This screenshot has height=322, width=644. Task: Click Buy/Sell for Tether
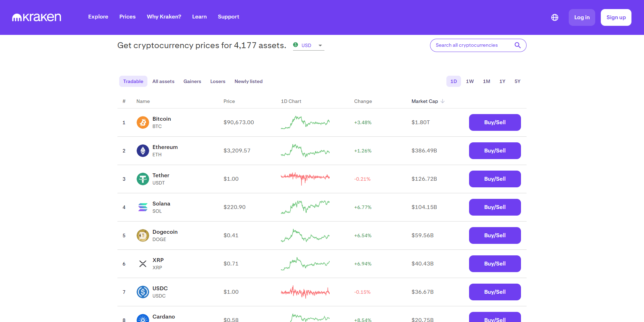coord(495,179)
